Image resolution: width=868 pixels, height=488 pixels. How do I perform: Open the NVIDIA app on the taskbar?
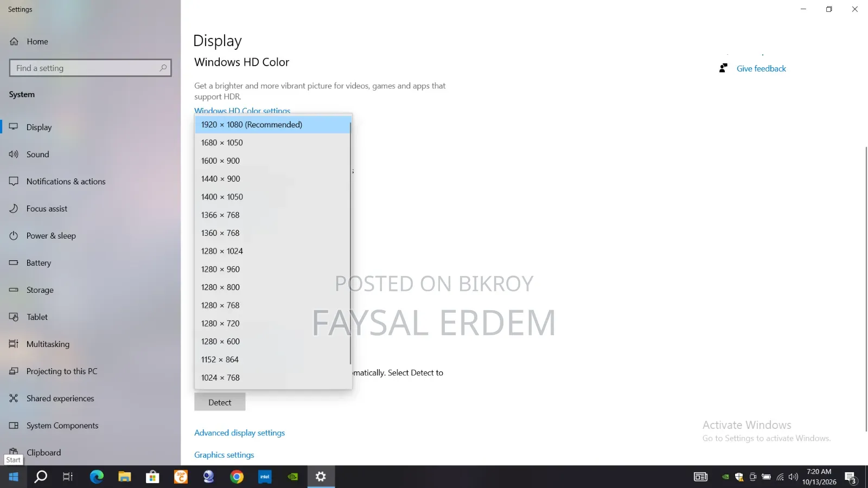point(293,477)
